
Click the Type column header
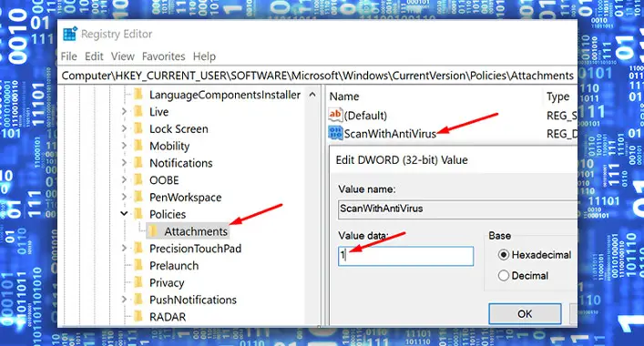(557, 97)
